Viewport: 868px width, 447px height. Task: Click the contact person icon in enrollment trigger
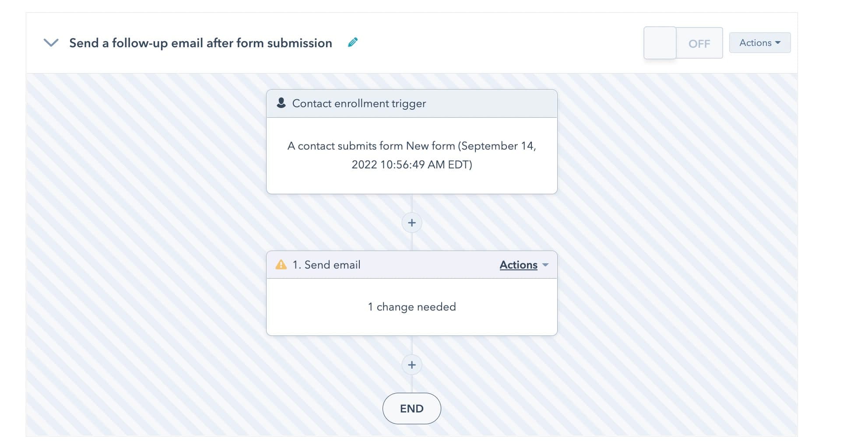pyautogui.click(x=281, y=103)
